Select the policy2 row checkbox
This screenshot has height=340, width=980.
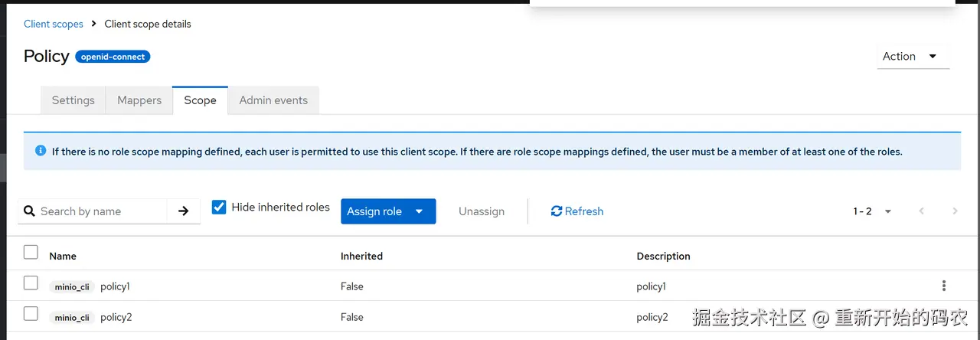[31, 314]
